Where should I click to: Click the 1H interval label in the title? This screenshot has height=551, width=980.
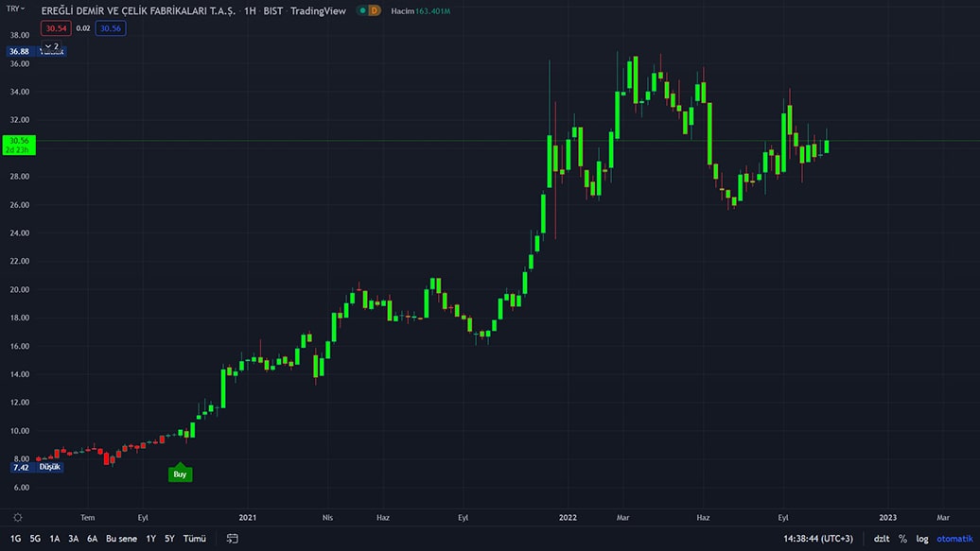[250, 10]
